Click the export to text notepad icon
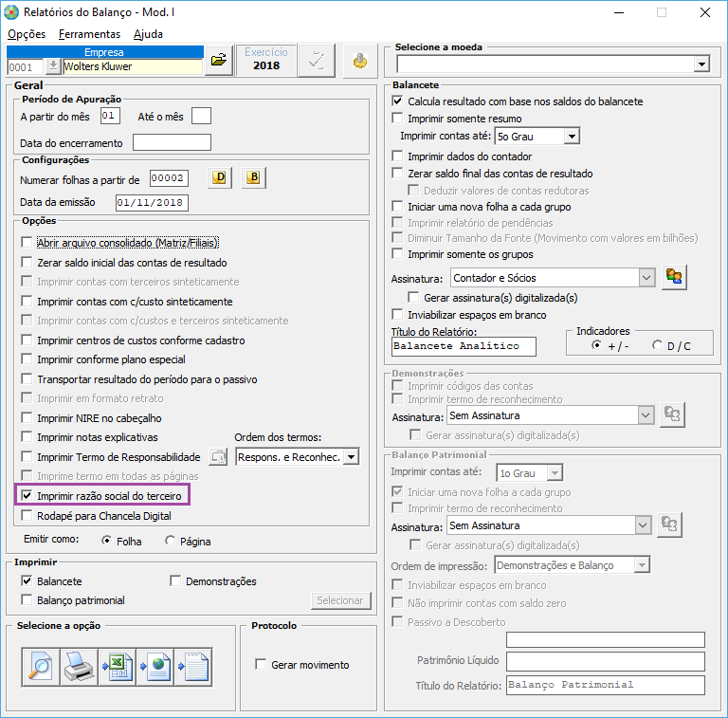The height and width of the screenshot is (718, 728). [192, 666]
